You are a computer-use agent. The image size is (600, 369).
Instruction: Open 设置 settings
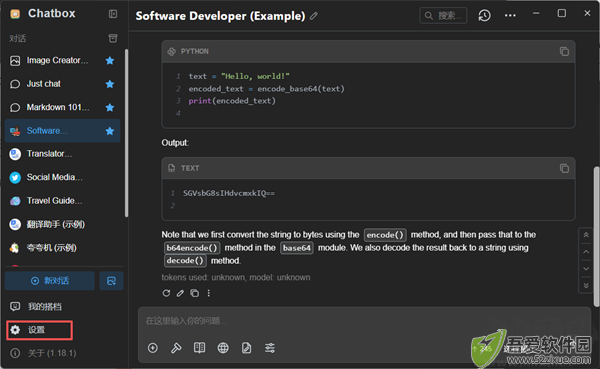(39, 330)
